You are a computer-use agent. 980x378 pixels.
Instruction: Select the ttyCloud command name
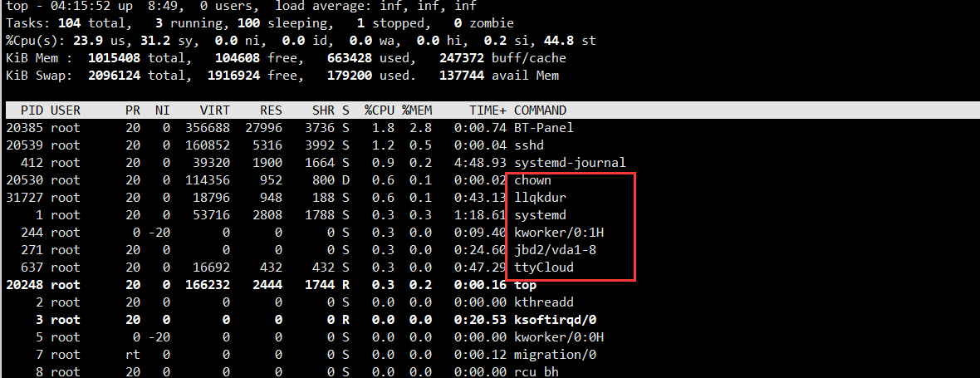click(544, 268)
